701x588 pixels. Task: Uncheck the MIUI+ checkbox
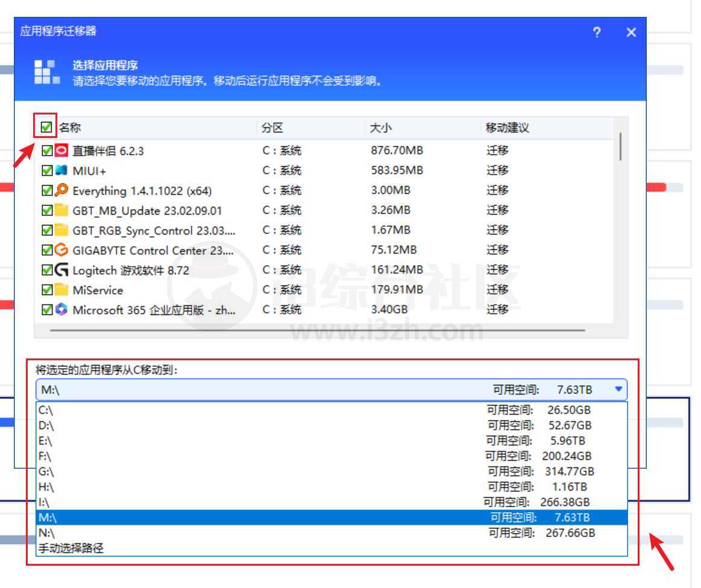(47, 170)
